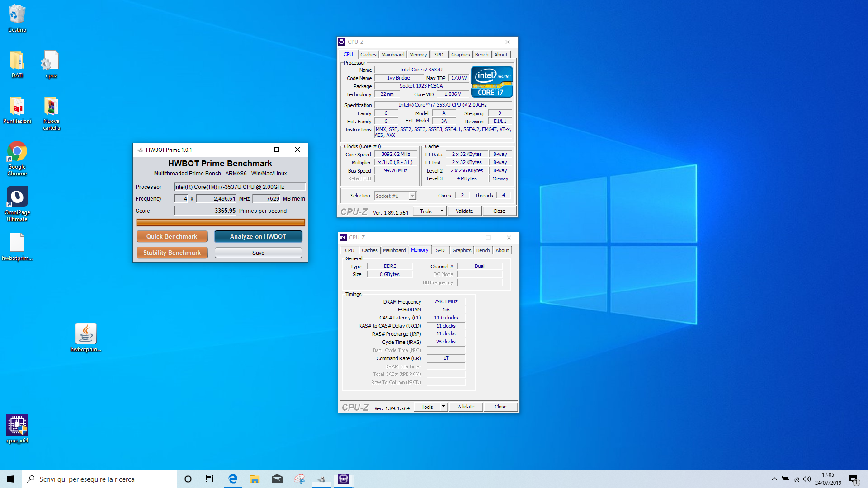The width and height of the screenshot is (868, 488).
Task: Switch to Mainboard tab in upper CPU-Z
Action: [393, 55]
